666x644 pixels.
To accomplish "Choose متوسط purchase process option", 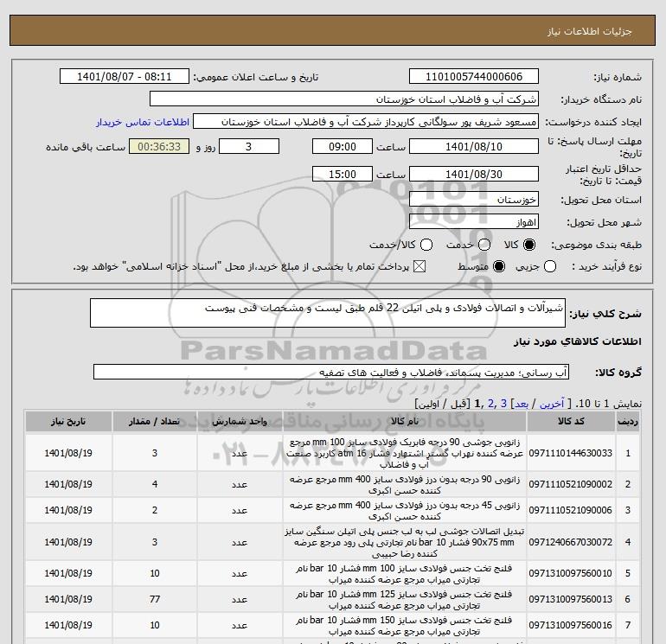I will click(x=499, y=266).
